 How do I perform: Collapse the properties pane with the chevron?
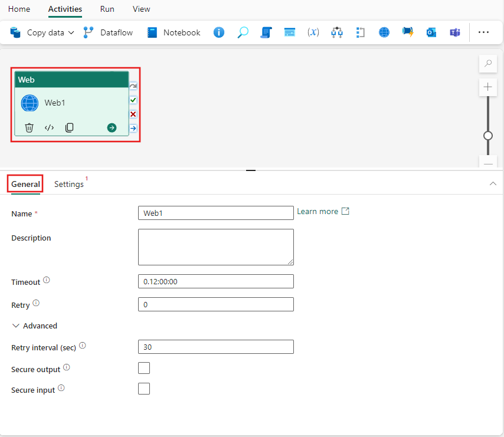[x=493, y=183]
